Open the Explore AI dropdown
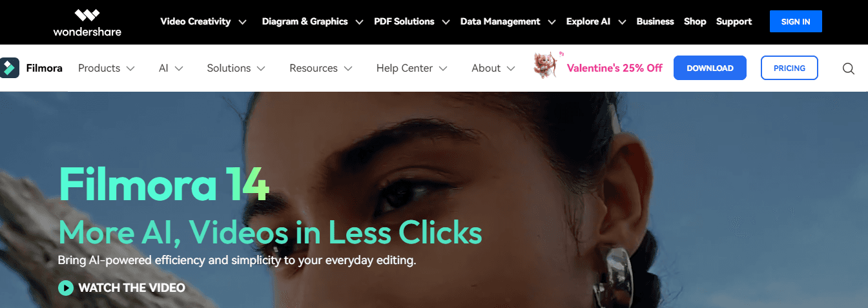 point(596,21)
